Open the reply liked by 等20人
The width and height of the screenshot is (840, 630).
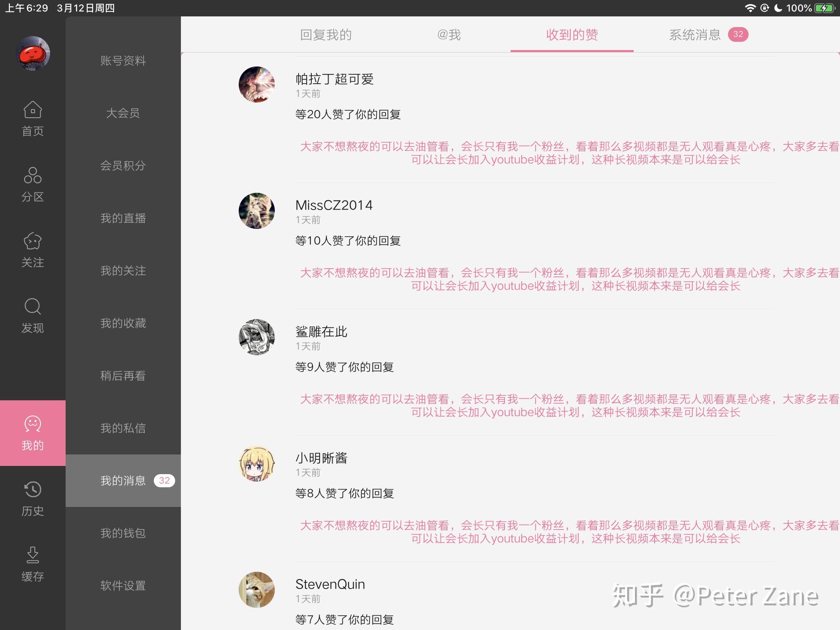[569, 153]
